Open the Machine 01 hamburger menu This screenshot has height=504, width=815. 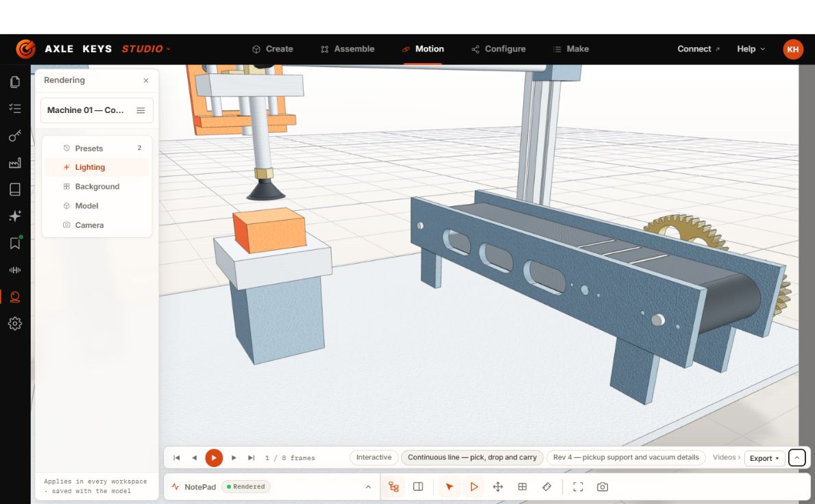pyautogui.click(x=141, y=110)
